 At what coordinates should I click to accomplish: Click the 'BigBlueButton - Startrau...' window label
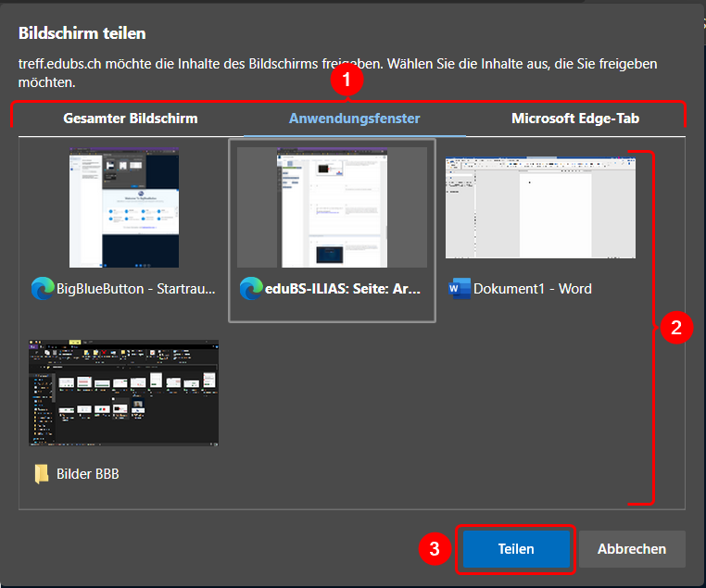click(135, 289)
